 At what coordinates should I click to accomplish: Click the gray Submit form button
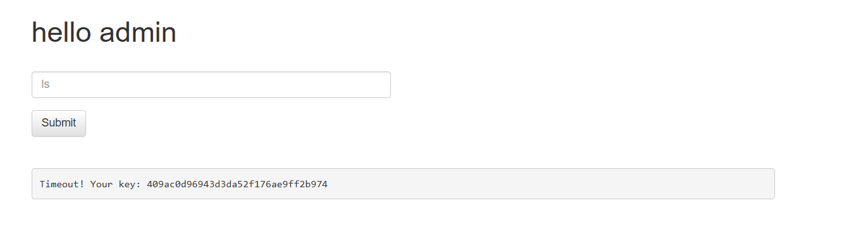[x=59, y=123]
